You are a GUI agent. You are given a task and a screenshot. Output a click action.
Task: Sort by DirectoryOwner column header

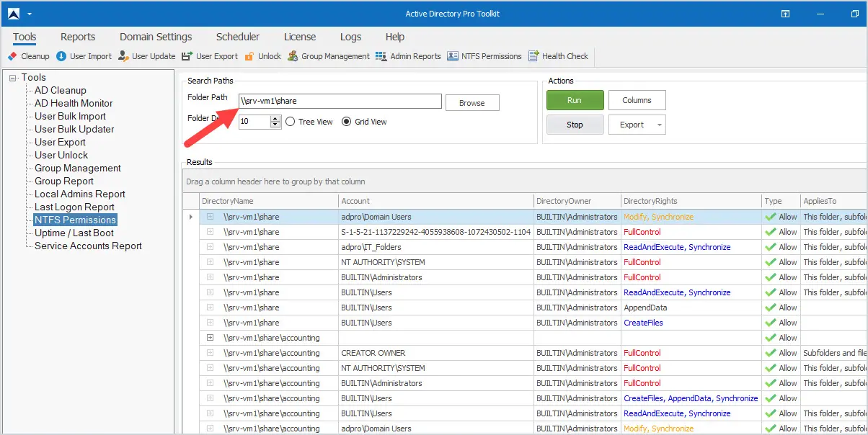click(x=577, y=201)
